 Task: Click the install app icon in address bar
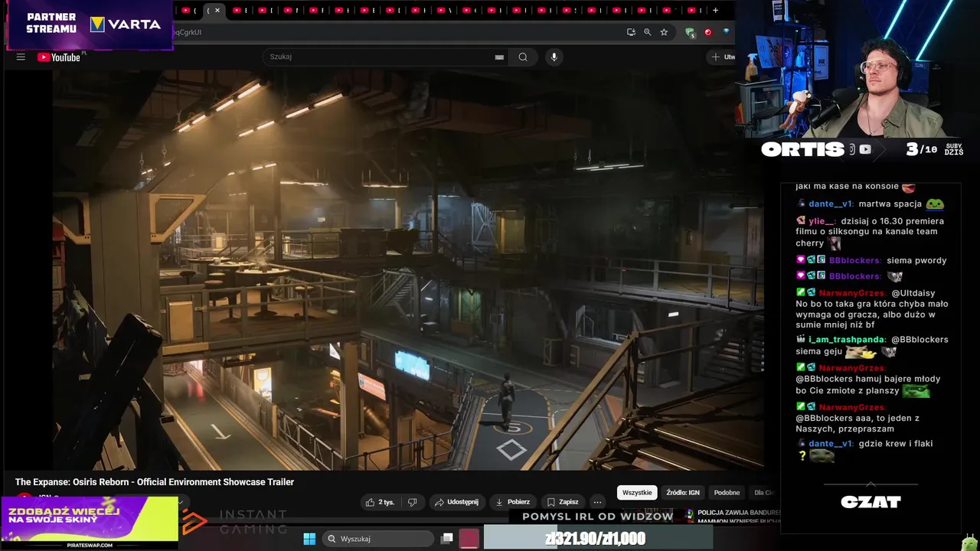click(631, 32)
